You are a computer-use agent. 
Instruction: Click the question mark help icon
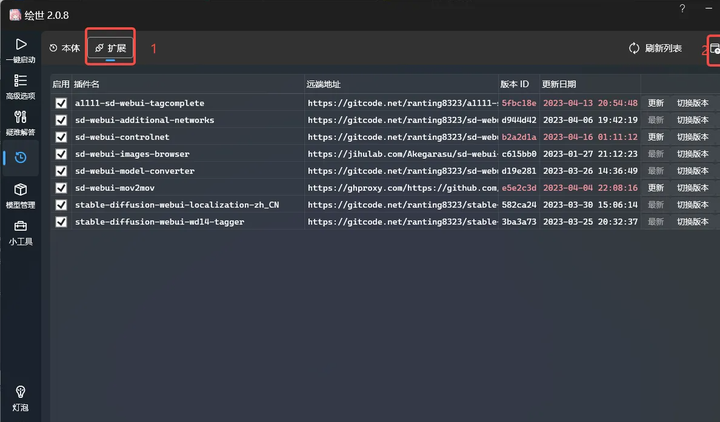tap(682, 8)
